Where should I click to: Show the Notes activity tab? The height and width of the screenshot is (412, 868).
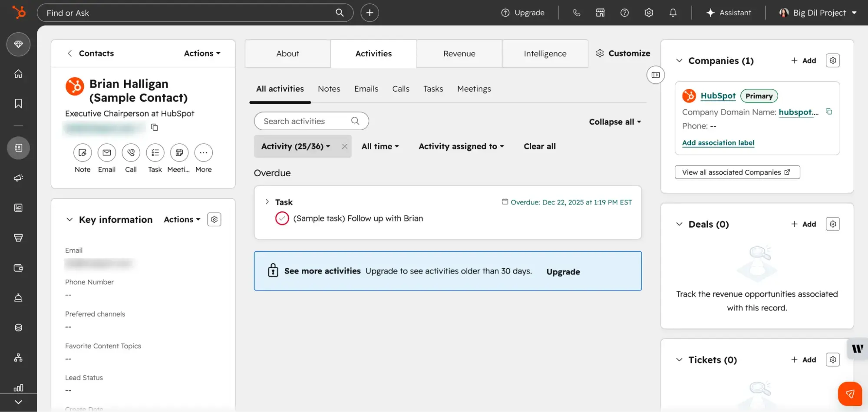[329, 89]
